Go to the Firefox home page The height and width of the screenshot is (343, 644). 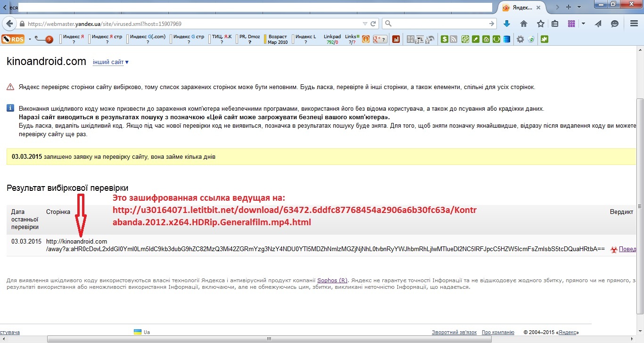[x=523, y=24]
